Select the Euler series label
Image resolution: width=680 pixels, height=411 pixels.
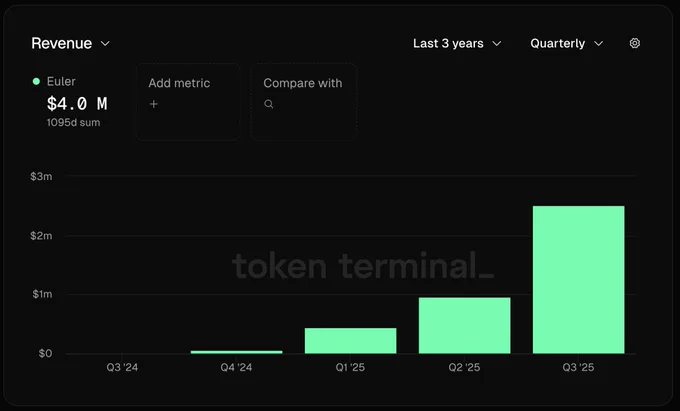point(61,82)
